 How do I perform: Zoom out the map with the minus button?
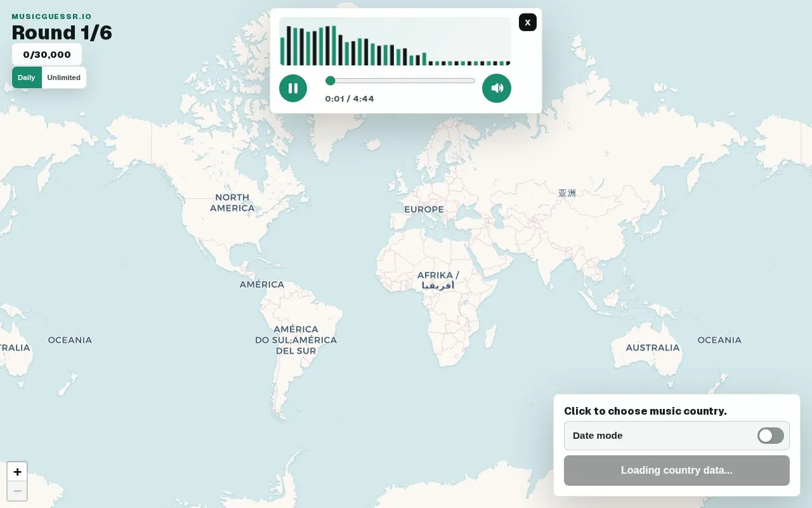pyautogui.click(x=17, y=491)
